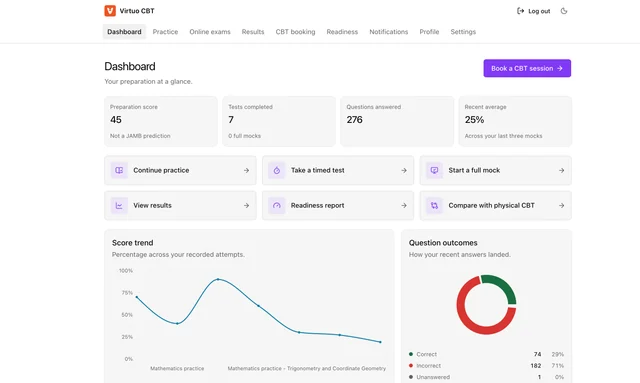Click the peak data point on score trend

pos(218,279)
